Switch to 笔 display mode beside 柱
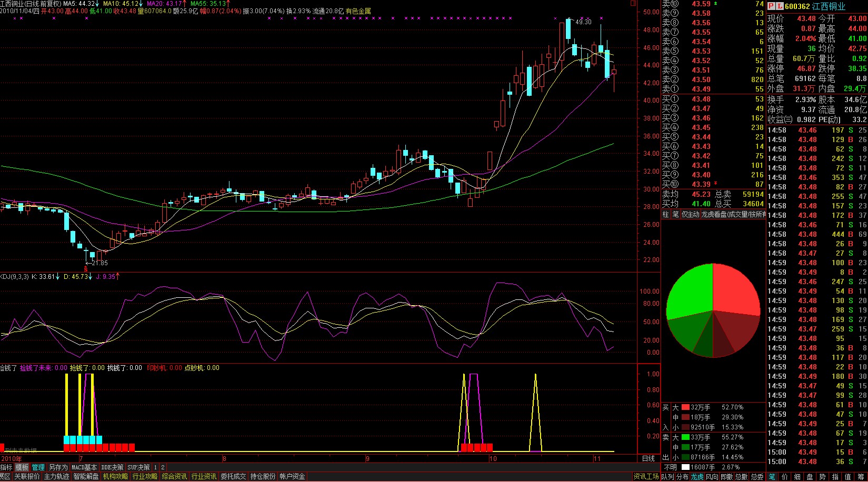Image resolution: width=868 pixels, height=482 pixels. [675, 215]
